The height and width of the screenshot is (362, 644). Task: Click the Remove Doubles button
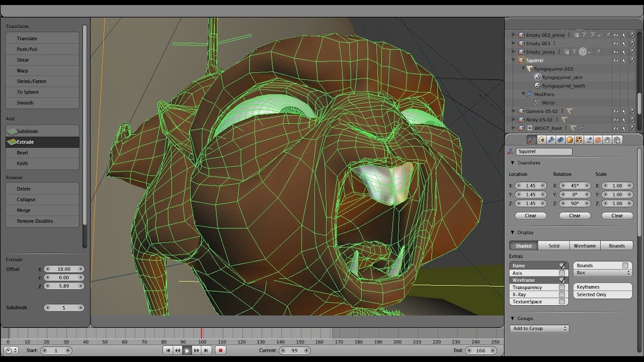point(42,221)
